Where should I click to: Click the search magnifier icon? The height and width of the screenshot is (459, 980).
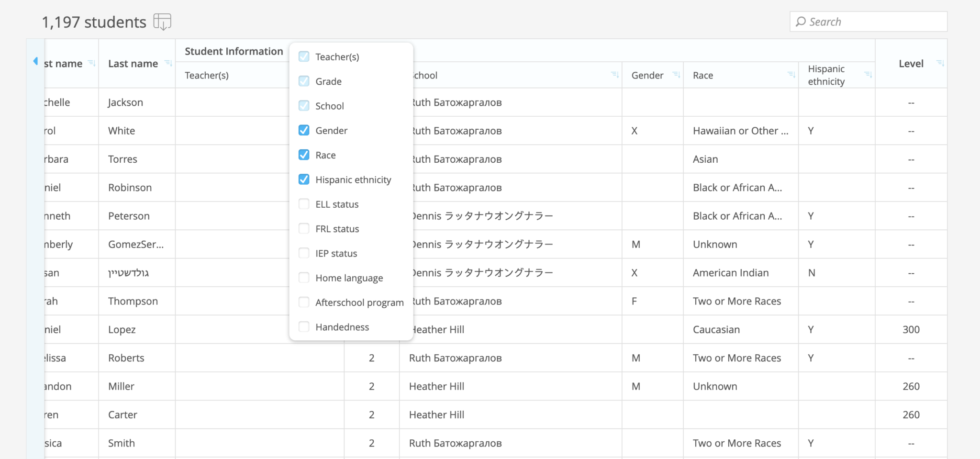tap(801, 22)
